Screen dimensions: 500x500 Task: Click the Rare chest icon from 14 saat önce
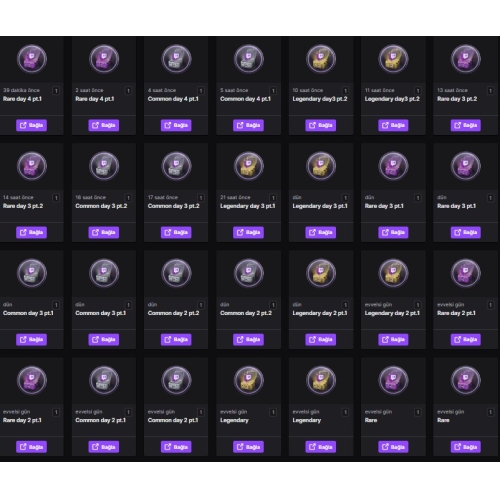pos(32,166)
